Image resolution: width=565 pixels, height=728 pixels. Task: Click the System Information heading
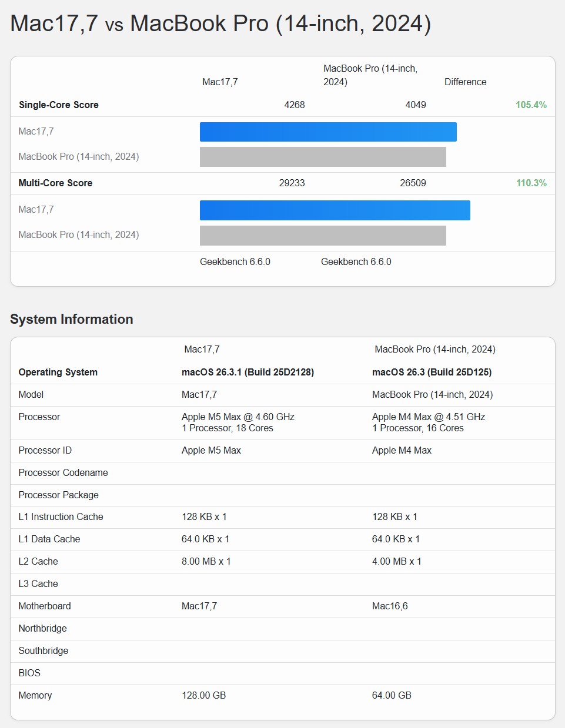click(x=72, y=319)
